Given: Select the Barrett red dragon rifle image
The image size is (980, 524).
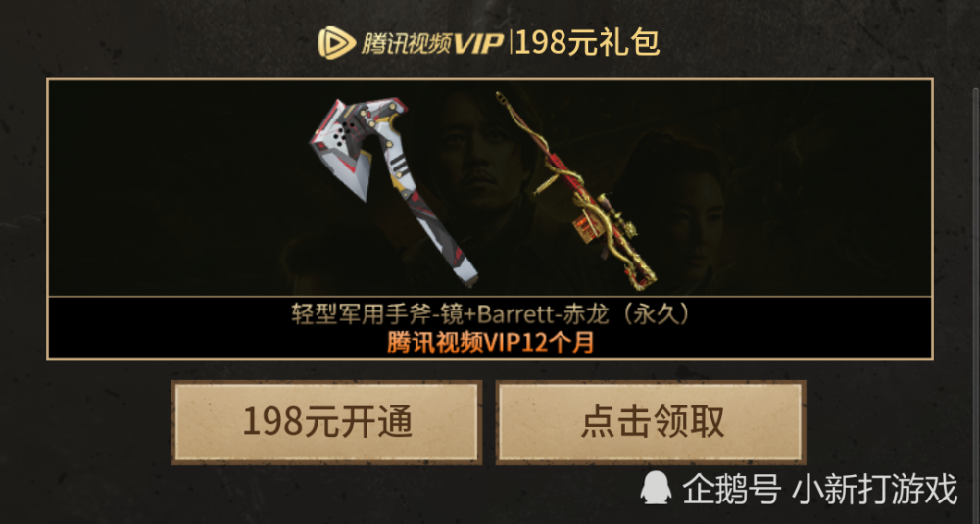Looking at the screenshot, I should click(576, 191).
